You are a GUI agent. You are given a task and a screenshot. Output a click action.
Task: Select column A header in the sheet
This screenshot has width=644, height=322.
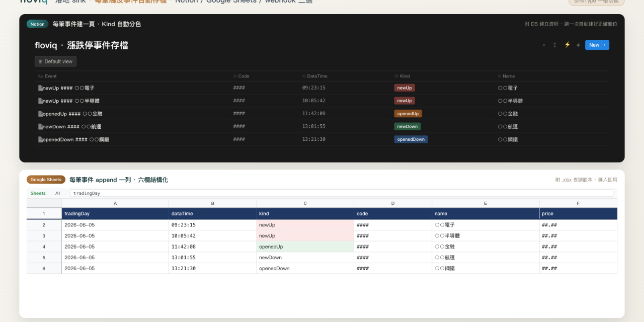[x=115, y=203]
